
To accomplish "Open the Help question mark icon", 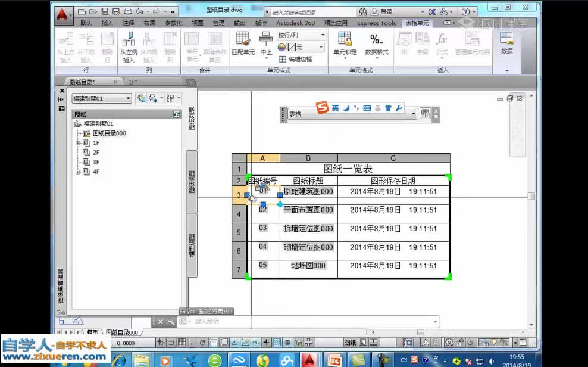I will (465, 12).
